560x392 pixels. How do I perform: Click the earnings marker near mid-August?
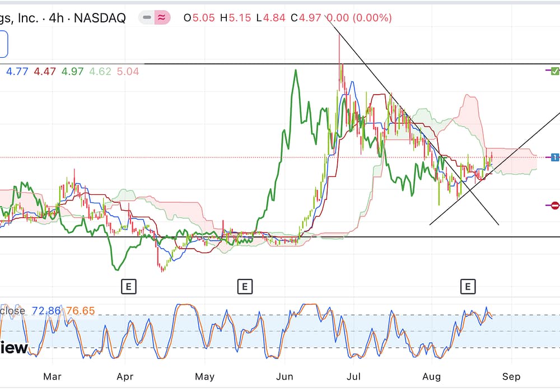pos(468,287)
